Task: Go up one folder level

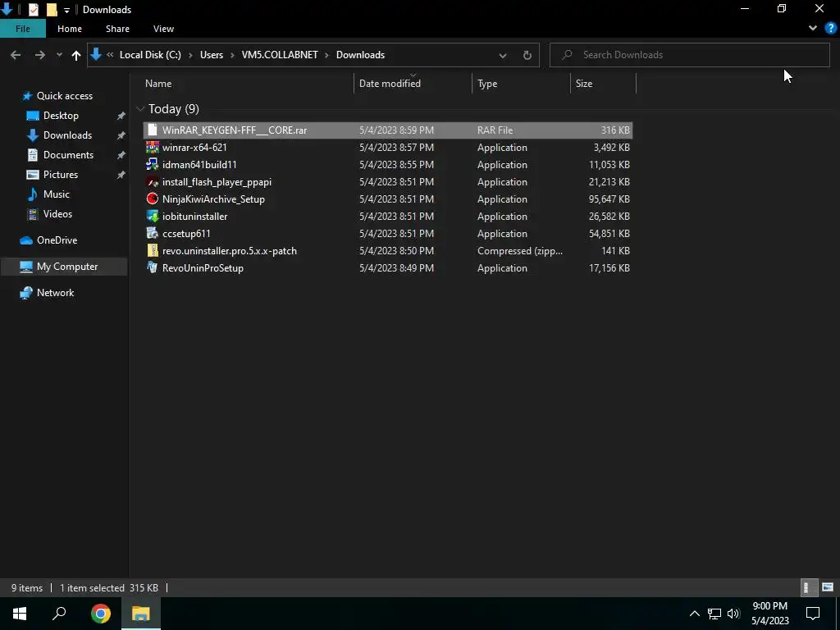Action: point(76,55)
